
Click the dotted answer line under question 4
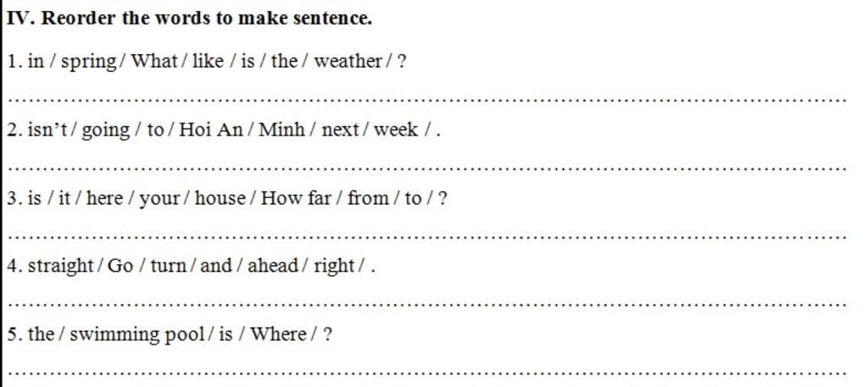(429, 305)
